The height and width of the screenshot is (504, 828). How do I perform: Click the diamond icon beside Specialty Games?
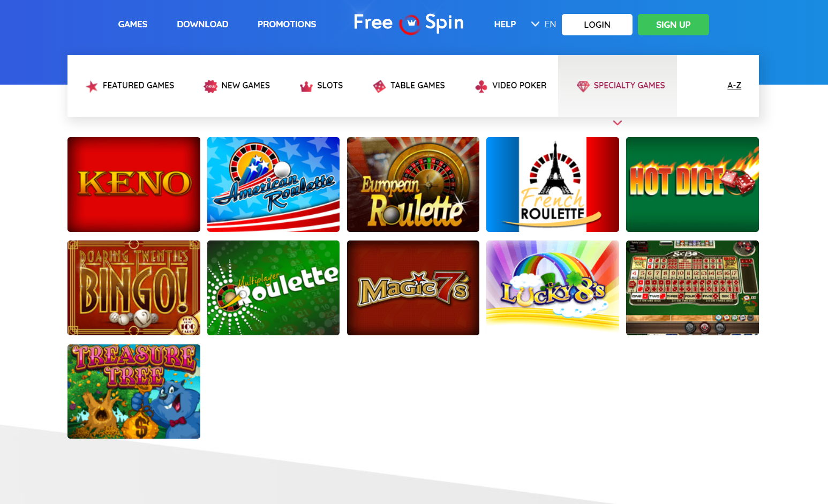[583, 86]
